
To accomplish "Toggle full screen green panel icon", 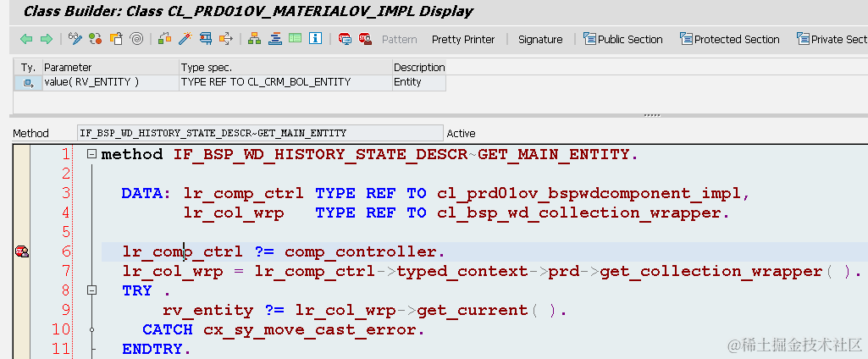I will (x=295, y=39).
